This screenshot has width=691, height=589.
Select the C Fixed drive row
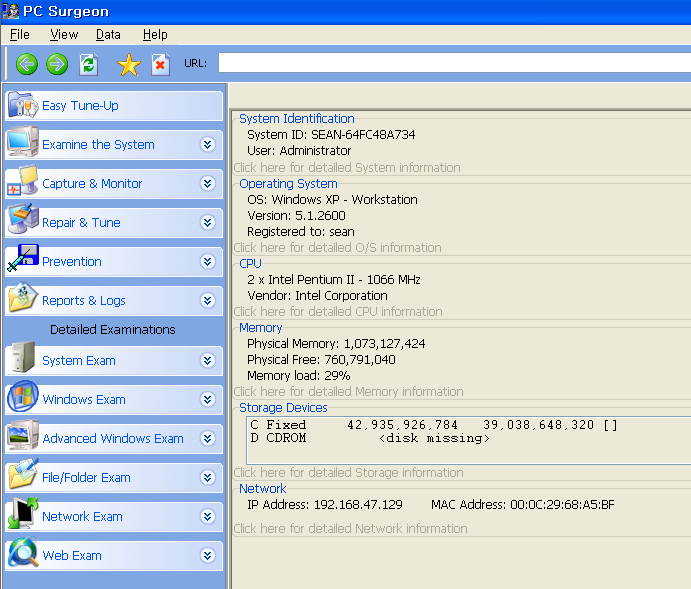click(x=434, y=425)
